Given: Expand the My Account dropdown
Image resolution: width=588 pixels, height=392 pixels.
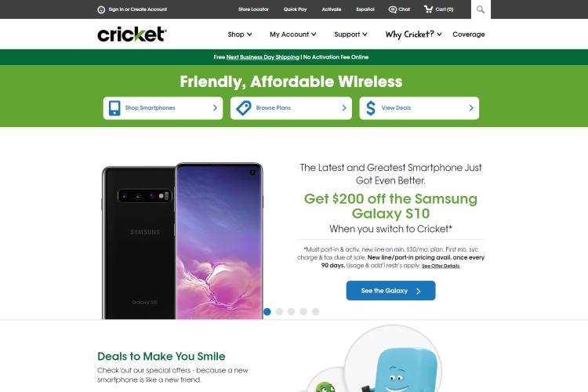Looking at the screenshot, I should (x=293, y=34).
